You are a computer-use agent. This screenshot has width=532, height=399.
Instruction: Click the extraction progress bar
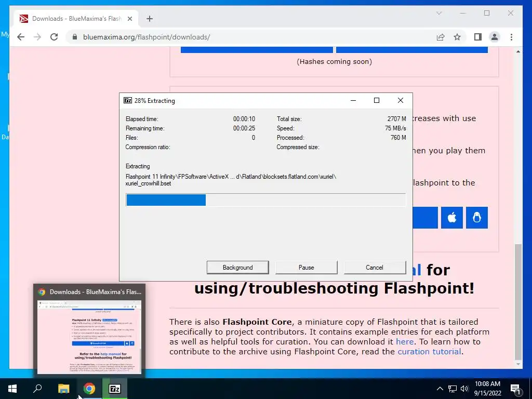(265, 200)
